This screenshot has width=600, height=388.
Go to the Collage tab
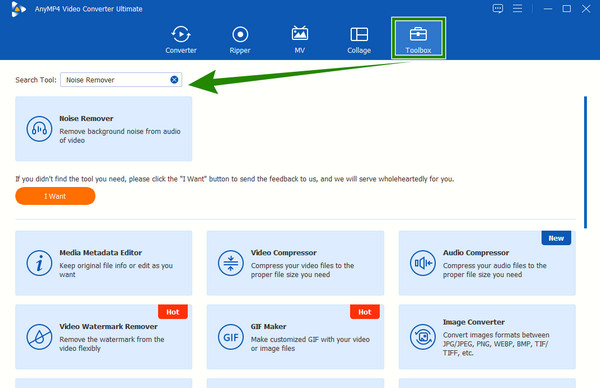[359, 39]
